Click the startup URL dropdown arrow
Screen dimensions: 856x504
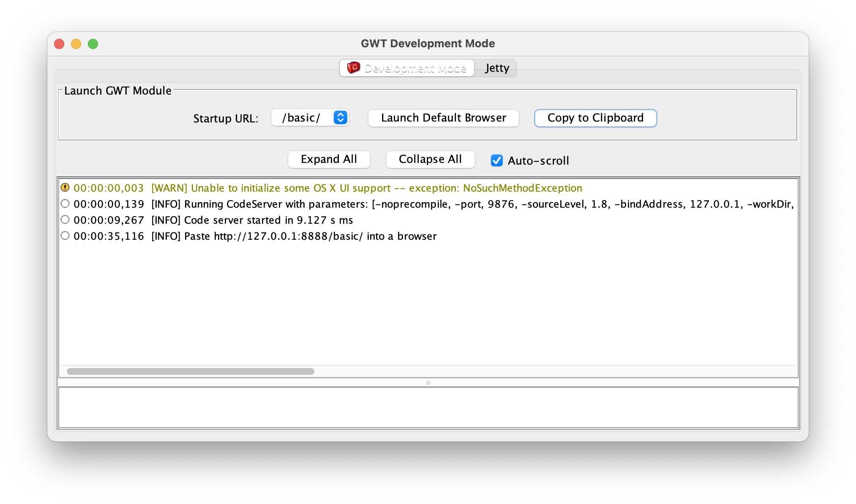click(341, 118)
